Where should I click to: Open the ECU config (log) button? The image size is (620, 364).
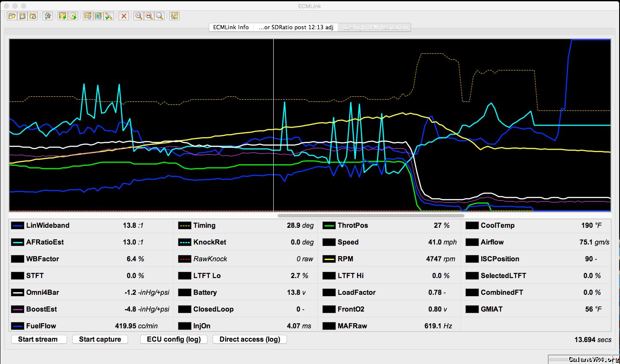click(x=174, y=339)
